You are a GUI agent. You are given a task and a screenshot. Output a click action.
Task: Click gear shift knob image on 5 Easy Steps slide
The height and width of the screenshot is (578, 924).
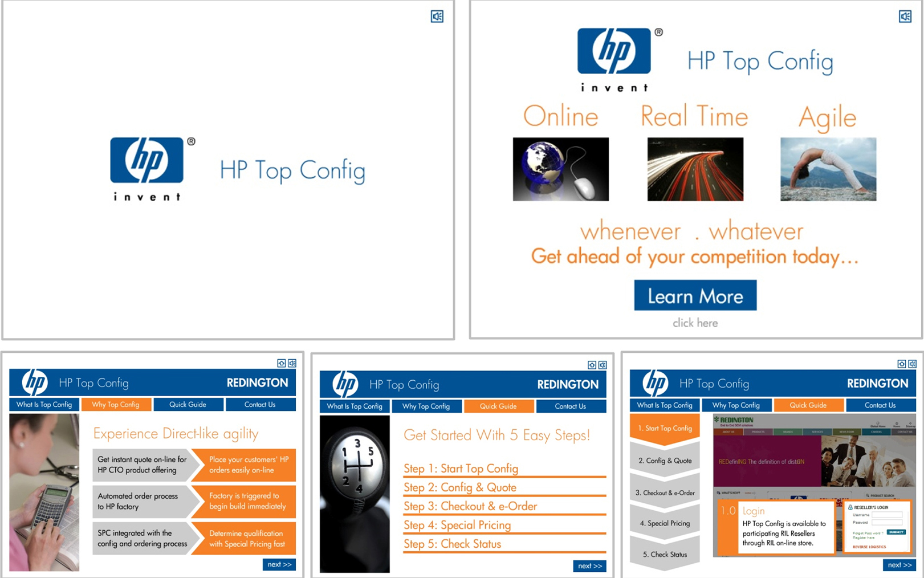tap(355, 494)
